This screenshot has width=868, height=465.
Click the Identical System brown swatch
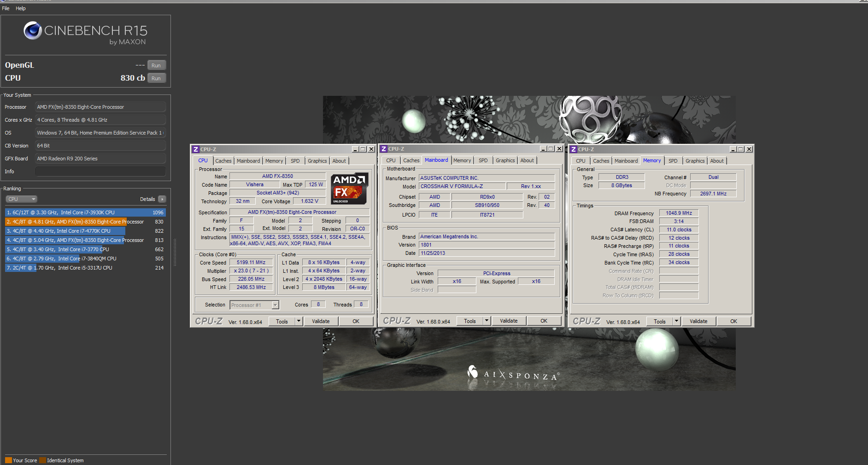pyautogui.click(x=42, y=460)
